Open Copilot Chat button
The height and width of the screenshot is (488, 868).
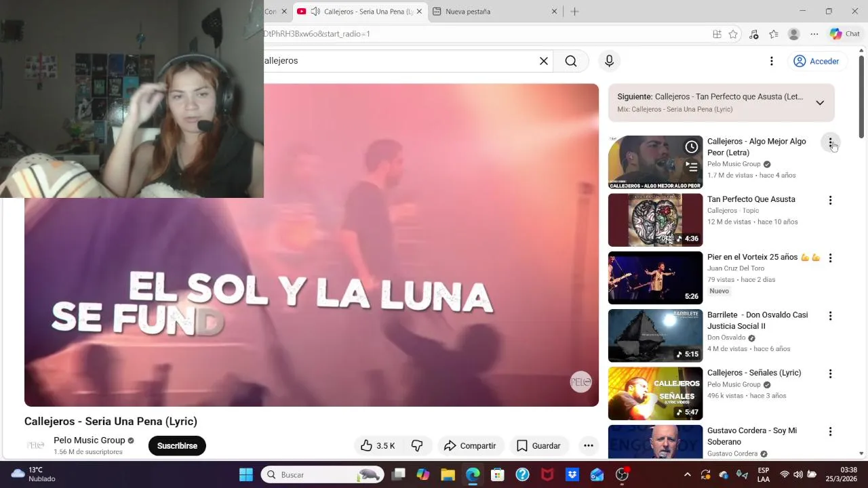point(845,34)
